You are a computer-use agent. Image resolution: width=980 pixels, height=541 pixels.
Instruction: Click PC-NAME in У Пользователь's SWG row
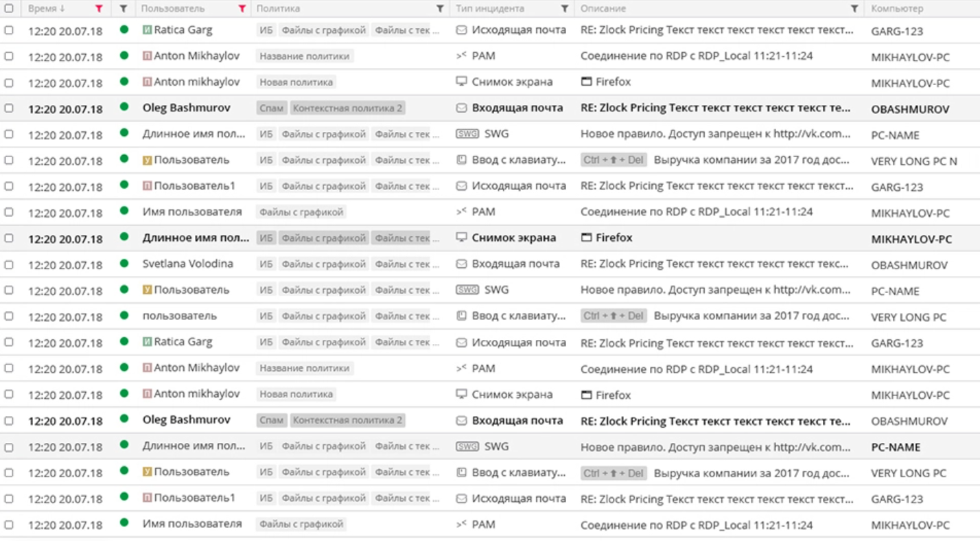pos(896,291)
